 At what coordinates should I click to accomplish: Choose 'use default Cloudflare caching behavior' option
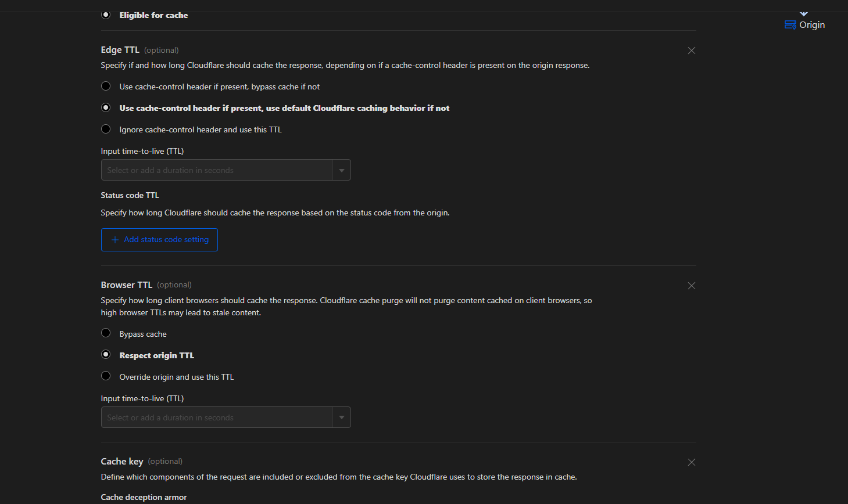(106, 108)
